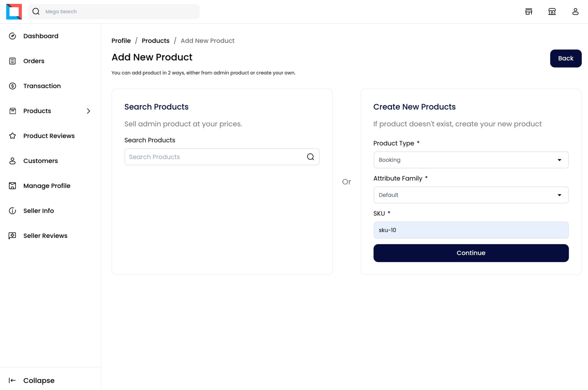Image resolution: width=588 pixels, height=390 pixels.
Task: Click the Product Reviews star icon
Action: 12,136
